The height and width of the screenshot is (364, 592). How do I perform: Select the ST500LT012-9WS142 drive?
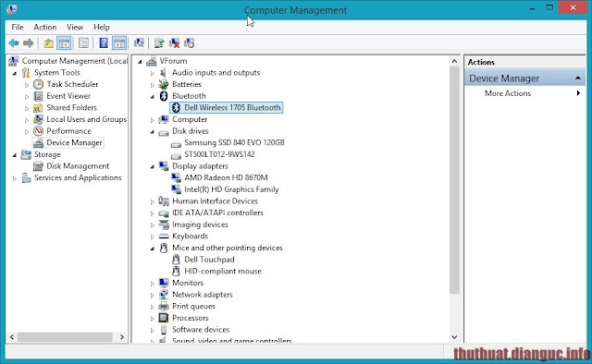click(219, 154)
